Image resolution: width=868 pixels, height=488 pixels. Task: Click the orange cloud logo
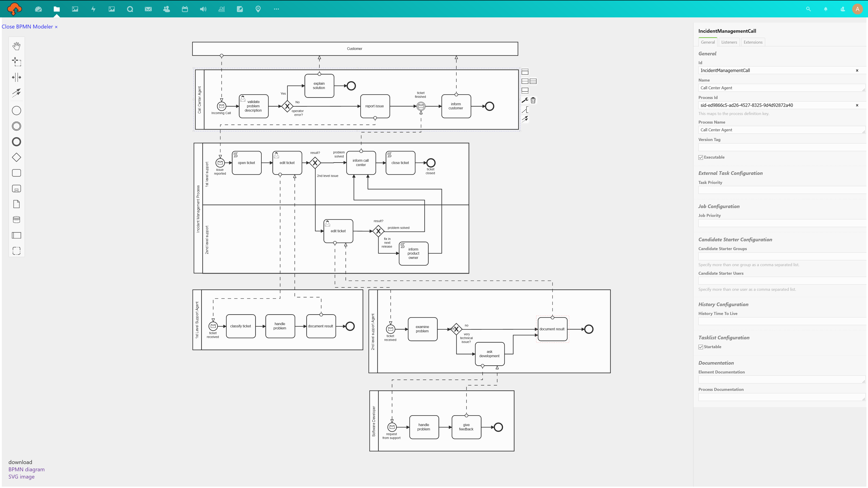click(14, 9)
